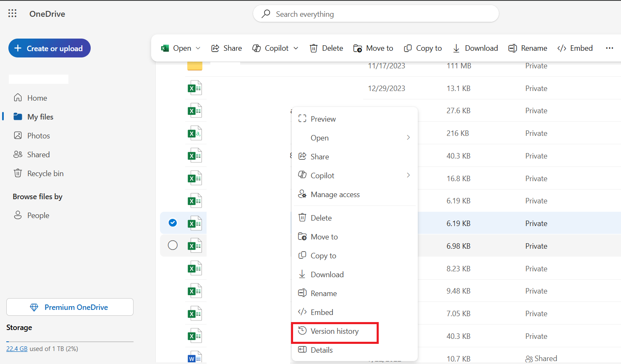
Task: Click the Excel icon on toolbar Open
Action: (x=165, y=48)
